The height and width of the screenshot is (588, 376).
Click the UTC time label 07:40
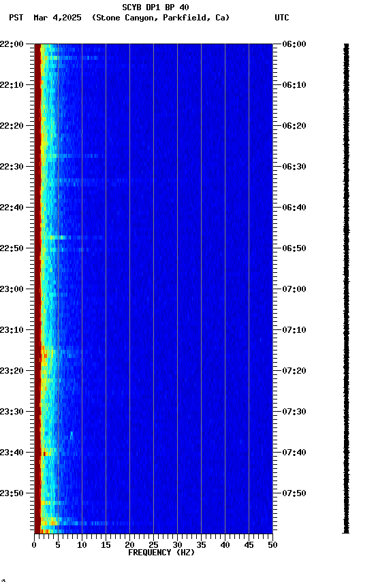point(294,453)
